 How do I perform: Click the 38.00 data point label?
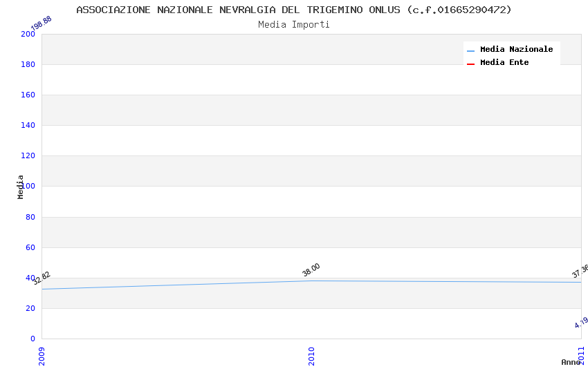pyautogui.click(x=311, y=269)
